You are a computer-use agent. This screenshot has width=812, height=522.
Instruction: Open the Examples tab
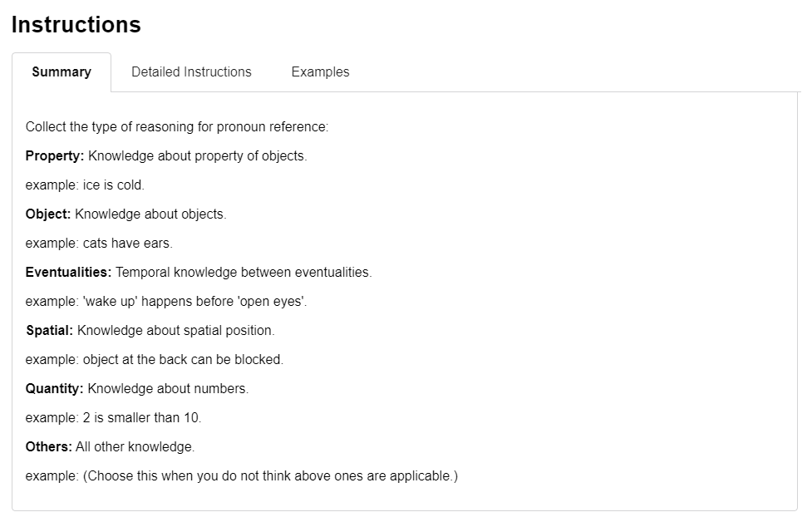[x=320, y=72]
